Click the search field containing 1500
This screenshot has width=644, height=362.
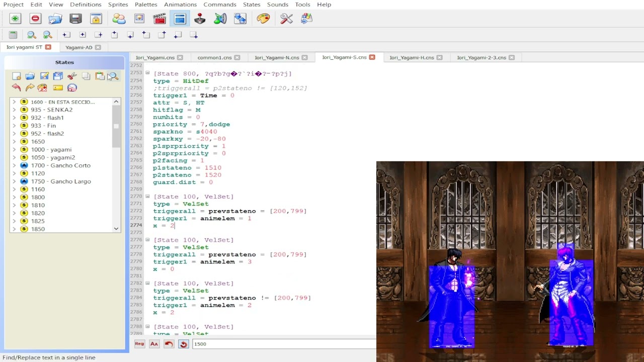(284, 344)
